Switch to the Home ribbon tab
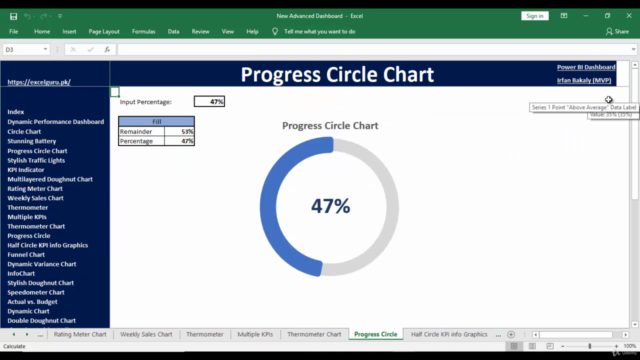This screenshot has width=640, height=360. tap(42, 31)
